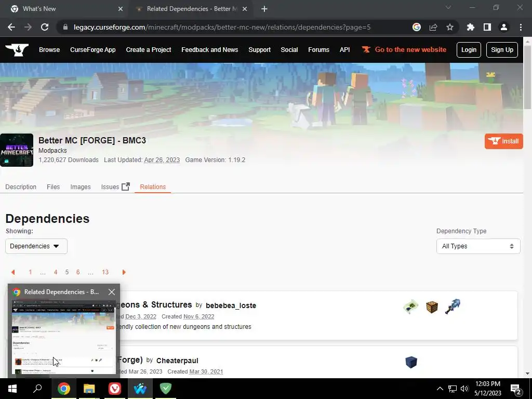
Task: Open author bebebea_loste profile
Action: point(231,305)
